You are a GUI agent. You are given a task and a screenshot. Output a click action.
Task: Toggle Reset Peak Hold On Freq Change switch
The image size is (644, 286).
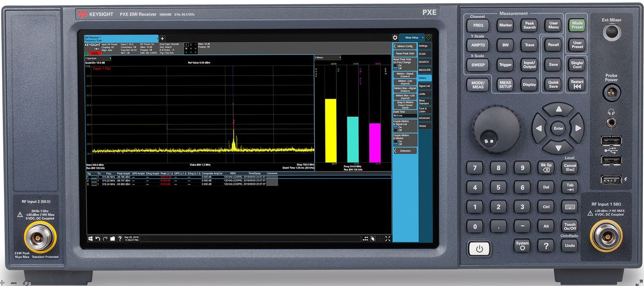[x=395, y=67]
